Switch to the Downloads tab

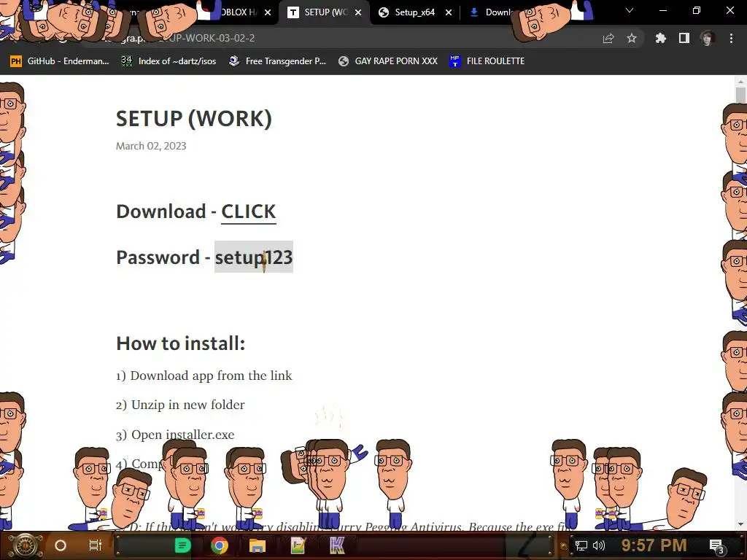(x=491, y=12)
